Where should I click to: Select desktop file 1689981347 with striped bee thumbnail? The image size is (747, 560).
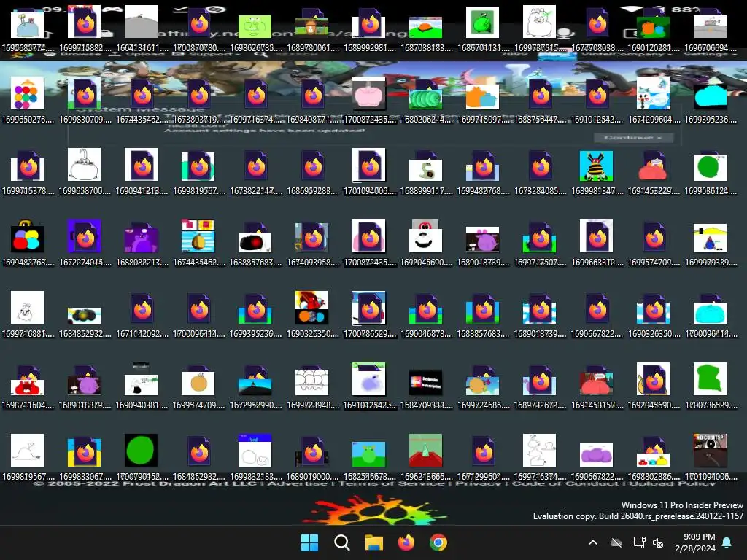click(597, 172)
